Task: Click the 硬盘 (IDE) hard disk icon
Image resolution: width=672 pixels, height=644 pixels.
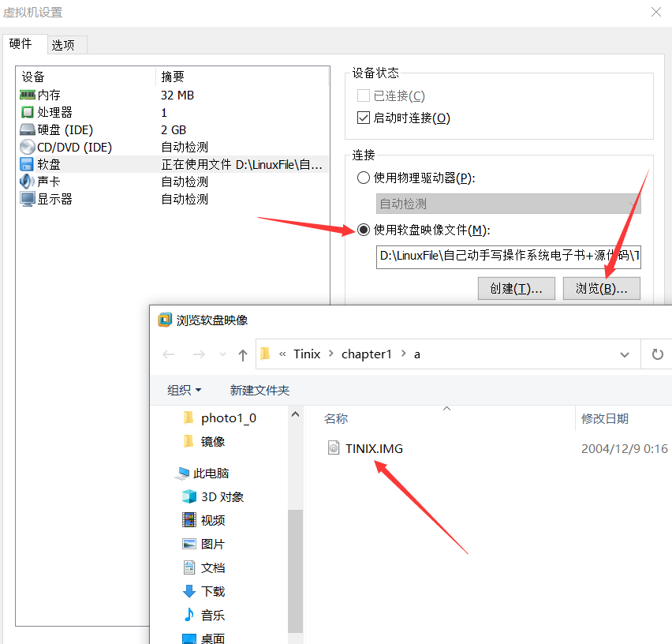Action: (28, 129)
